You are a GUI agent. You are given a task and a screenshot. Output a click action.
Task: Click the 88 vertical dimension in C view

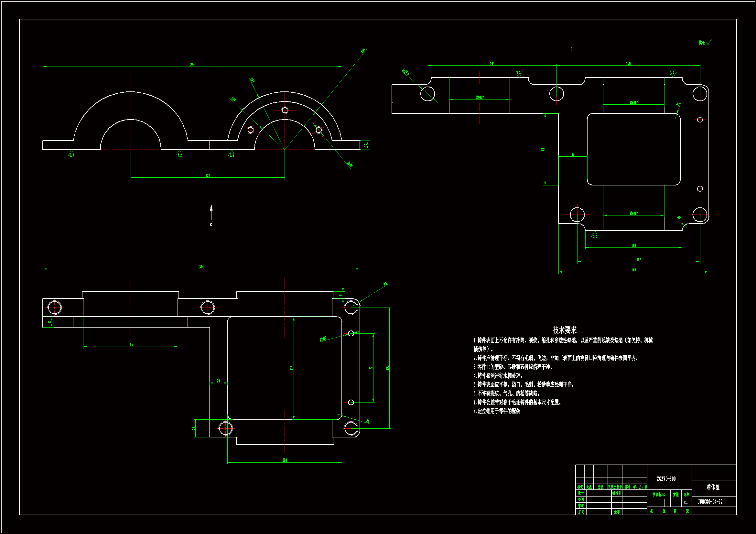543,149
